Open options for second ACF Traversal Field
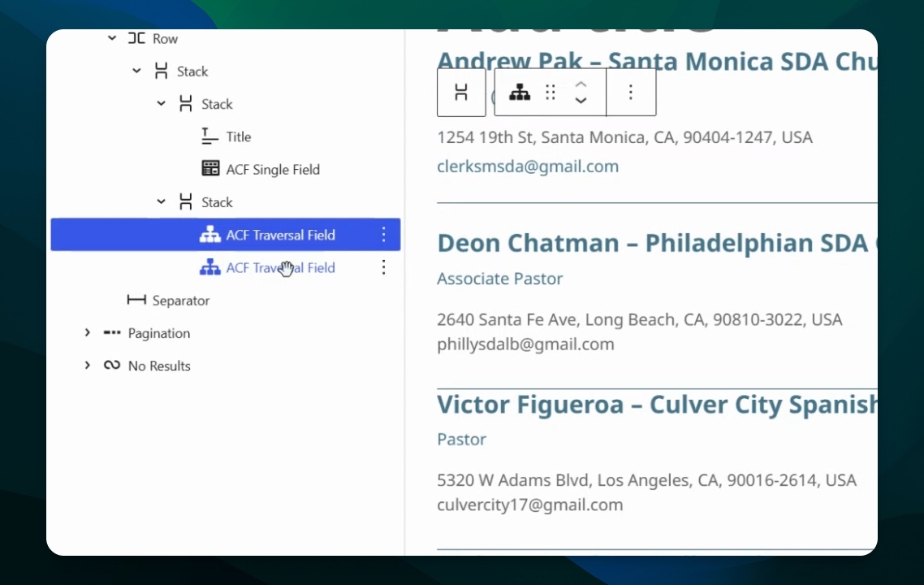The width and height of the screenshot is (924, 585). [383, 267]
